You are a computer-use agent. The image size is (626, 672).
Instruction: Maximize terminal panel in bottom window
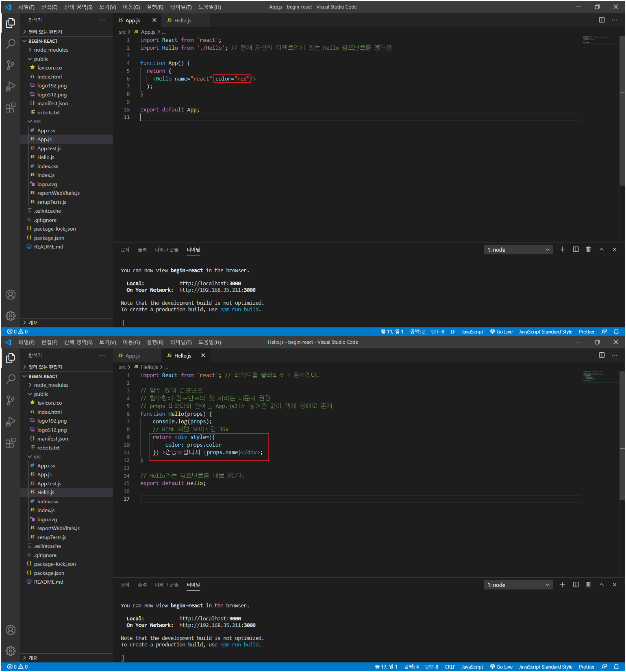coord(602,585)
